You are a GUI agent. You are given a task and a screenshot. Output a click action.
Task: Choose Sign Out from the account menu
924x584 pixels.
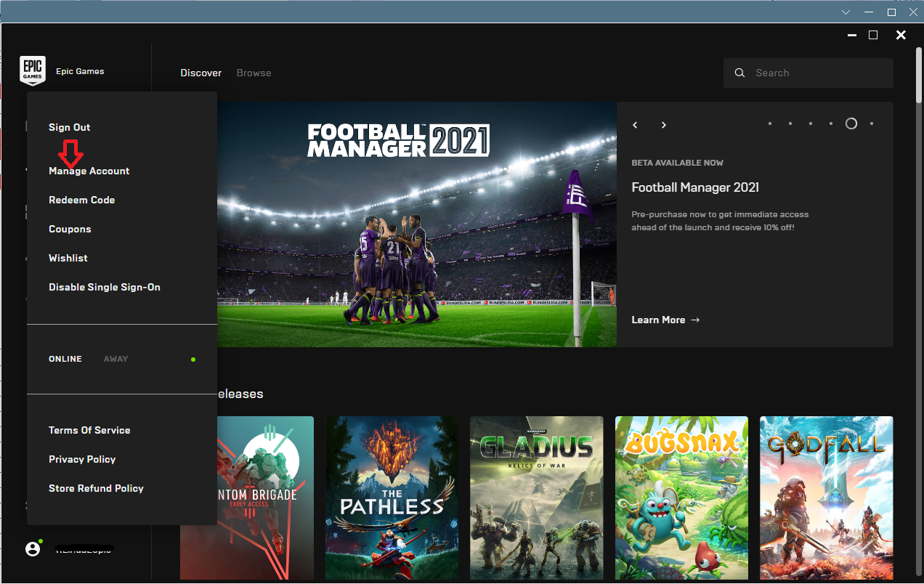(x=70, y=127)
